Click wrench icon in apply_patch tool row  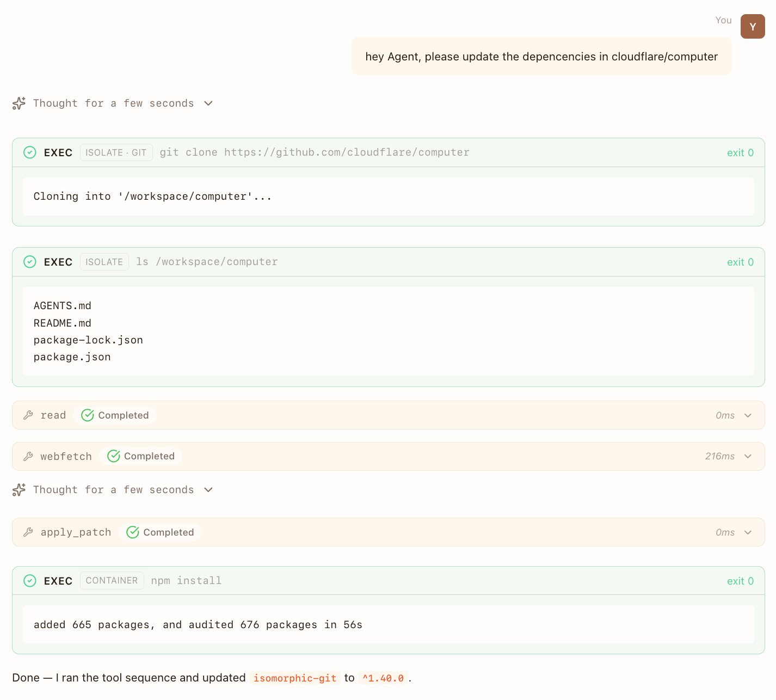pos(28,532)
